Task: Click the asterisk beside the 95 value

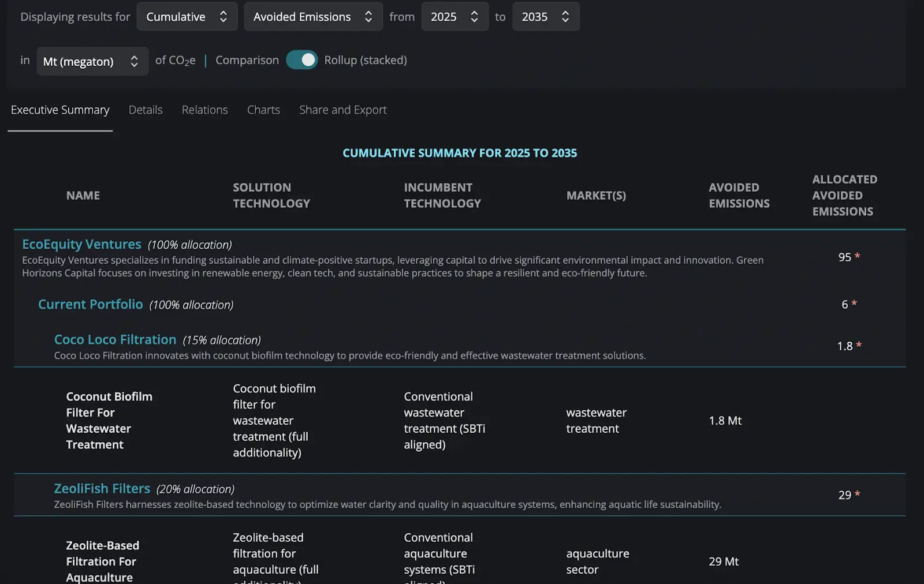Action: (x=858, y=256)
